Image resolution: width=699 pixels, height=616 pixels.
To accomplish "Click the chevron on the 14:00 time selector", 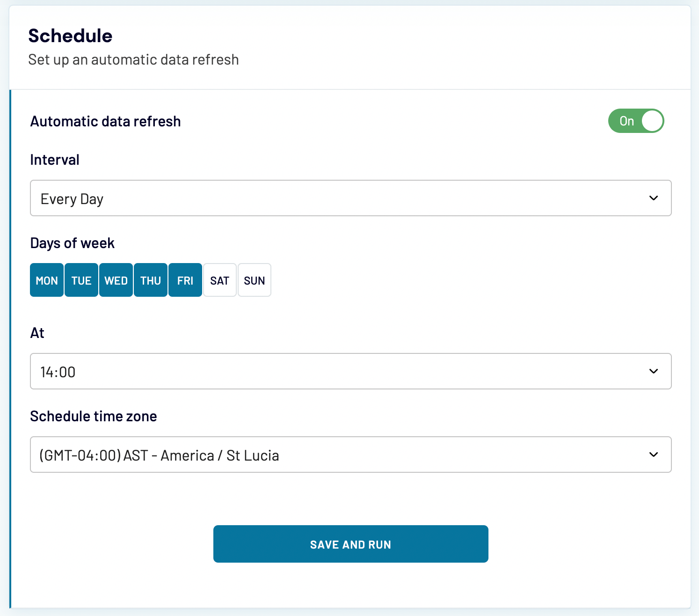I will click(654, 371).
